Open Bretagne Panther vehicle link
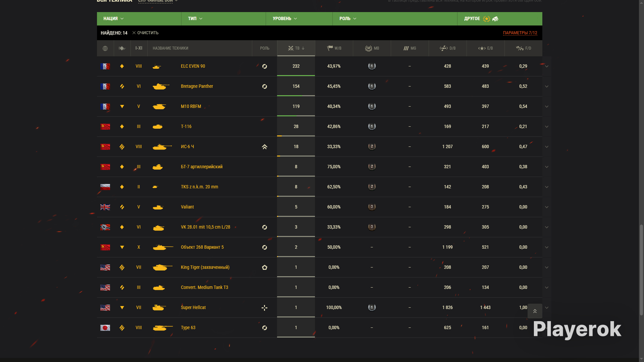 [x=197, y=86]
